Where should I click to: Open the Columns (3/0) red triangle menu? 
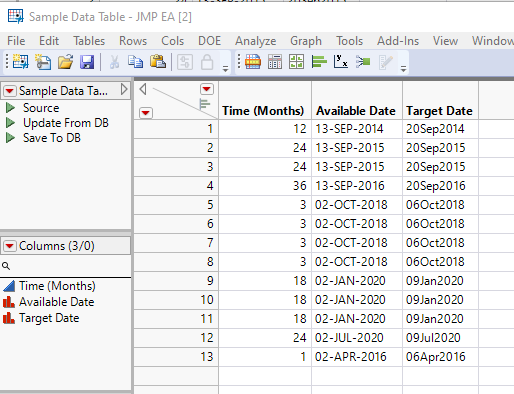point(10,246)
